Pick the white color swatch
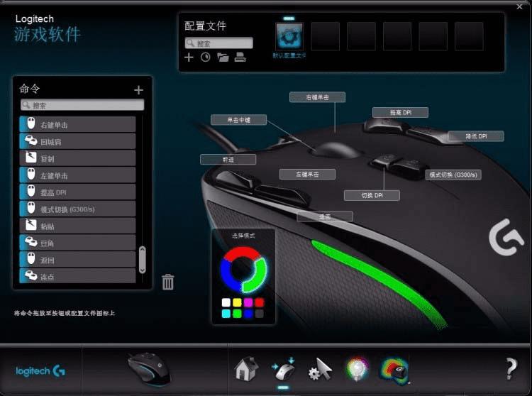 pos(226,302)
